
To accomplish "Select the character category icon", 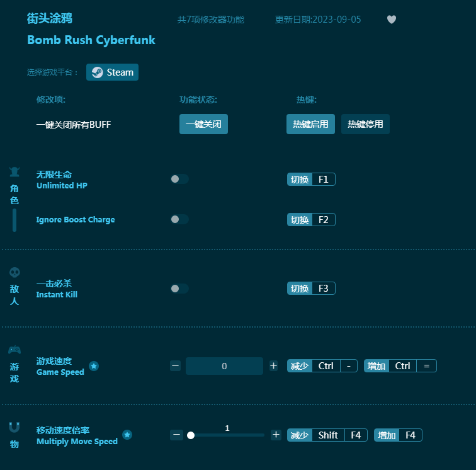I will point(14,172).
